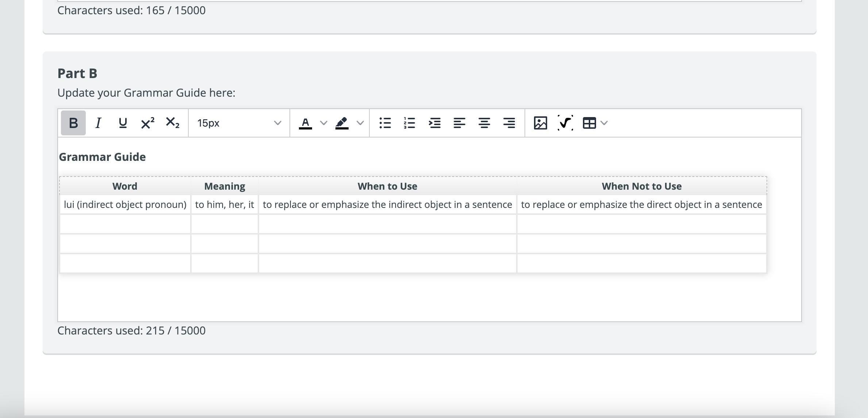Align text to the left
The height and width of the screenshot is (418, 868).
(x=459, y=123)
